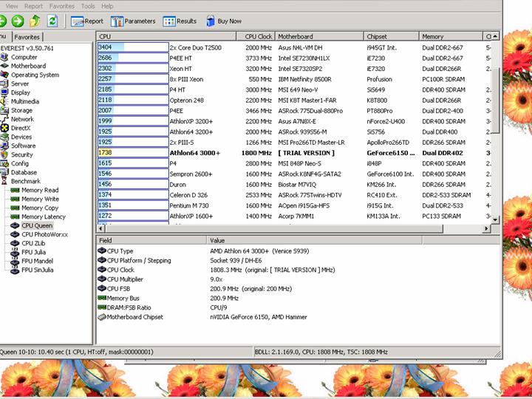This screenshot has height=399, width=532.
Task: Select the Config tree icon
Action: [4, 163]
